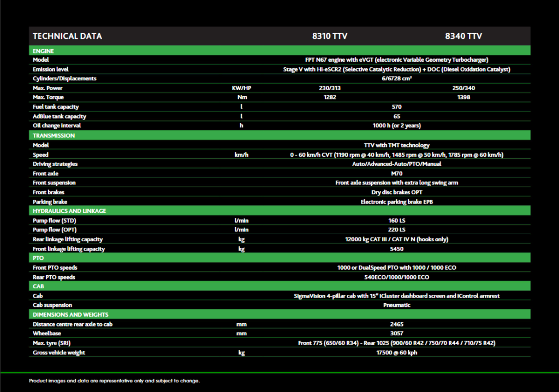Select the 3057 wheelbase value
This screenshot has height=392, width=559.
click(397, 334)
